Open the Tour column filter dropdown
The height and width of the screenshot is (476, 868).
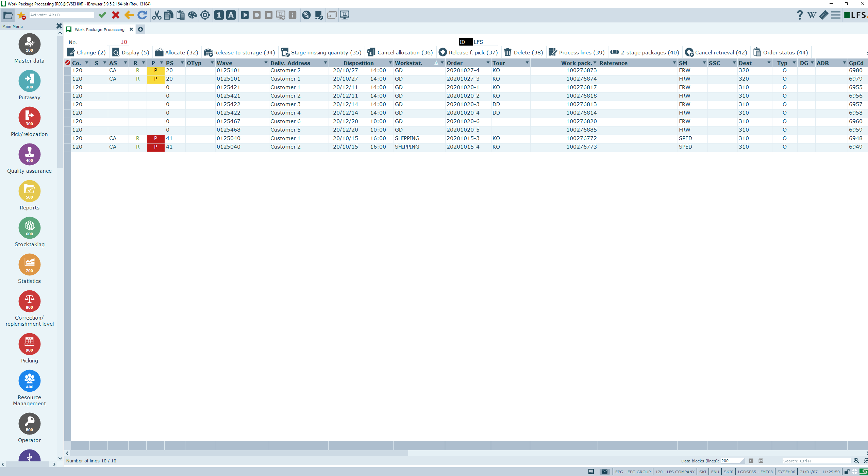527,63
